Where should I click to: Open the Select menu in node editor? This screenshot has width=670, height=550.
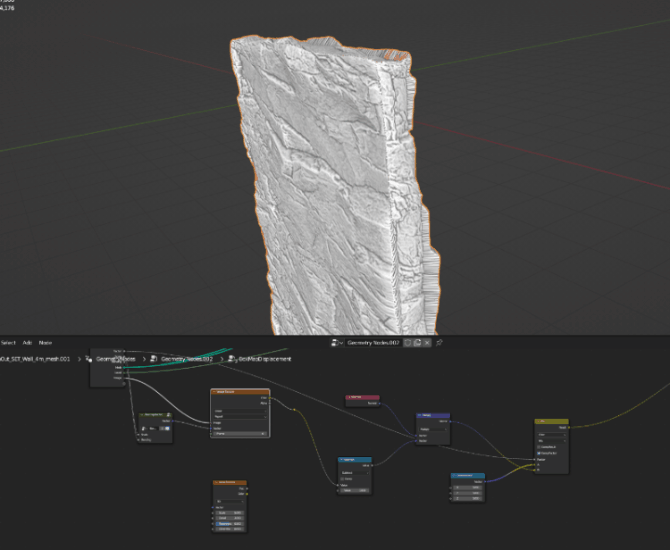(x=8, y=343)
